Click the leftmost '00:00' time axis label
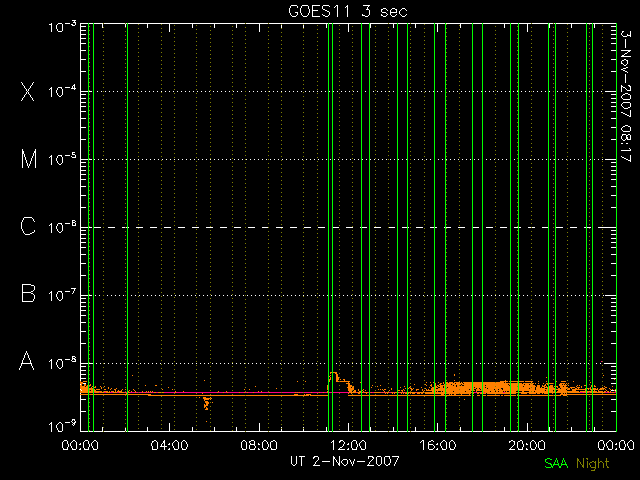The image size is (640, 480). click(x=80, y=445)
